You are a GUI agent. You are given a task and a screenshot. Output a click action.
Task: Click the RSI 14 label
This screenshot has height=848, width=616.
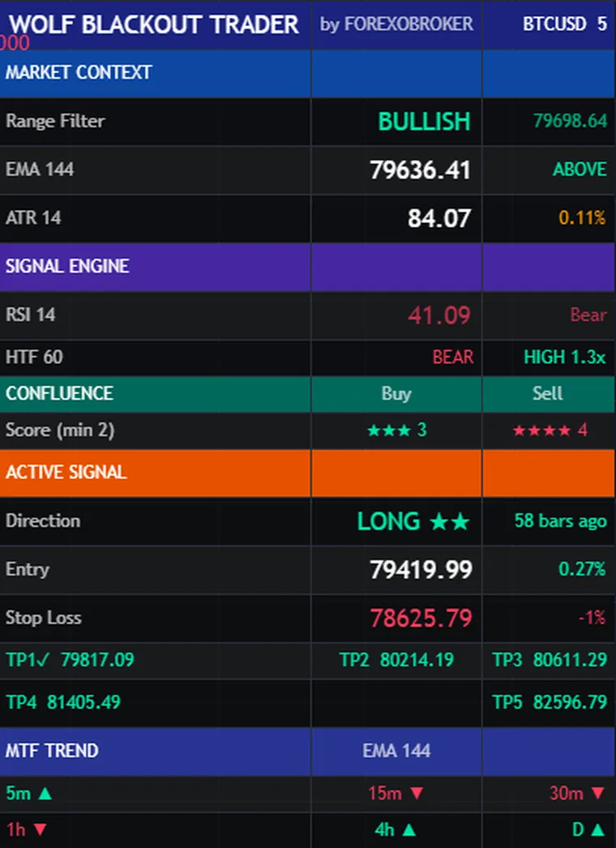click(x=30, y=315)
